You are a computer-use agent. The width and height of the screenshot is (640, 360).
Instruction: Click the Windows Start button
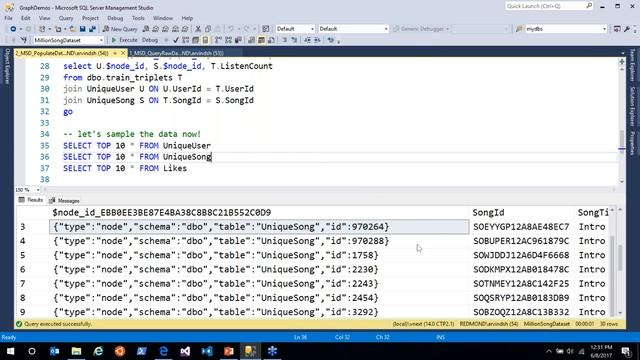coord(10,351)
